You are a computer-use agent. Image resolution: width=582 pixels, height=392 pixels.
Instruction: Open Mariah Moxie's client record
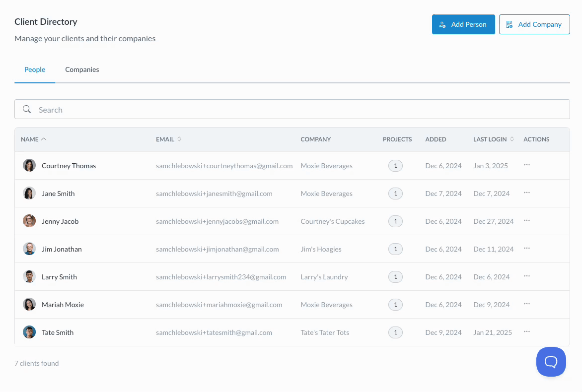pyautogui.click(x=63, y=305)
